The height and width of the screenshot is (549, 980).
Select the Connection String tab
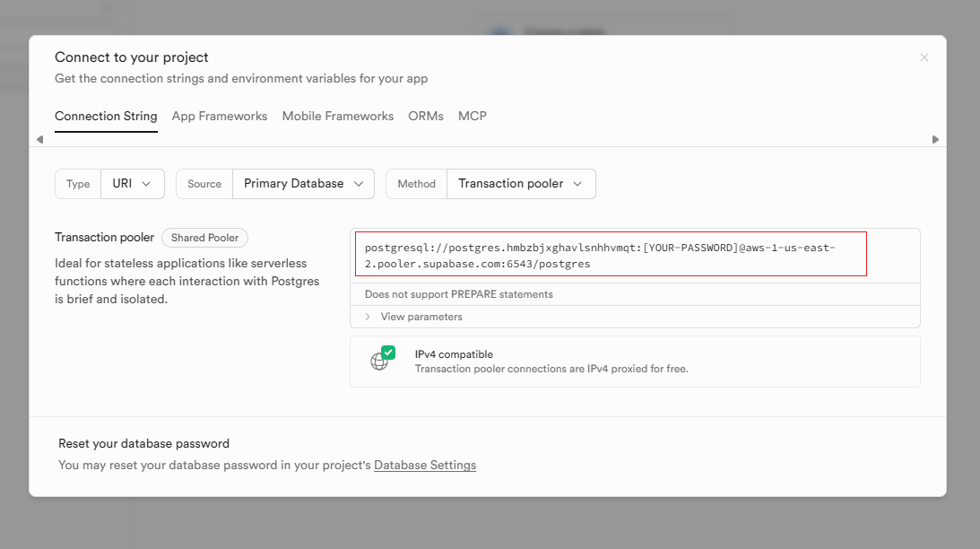(x=106, y=116)
